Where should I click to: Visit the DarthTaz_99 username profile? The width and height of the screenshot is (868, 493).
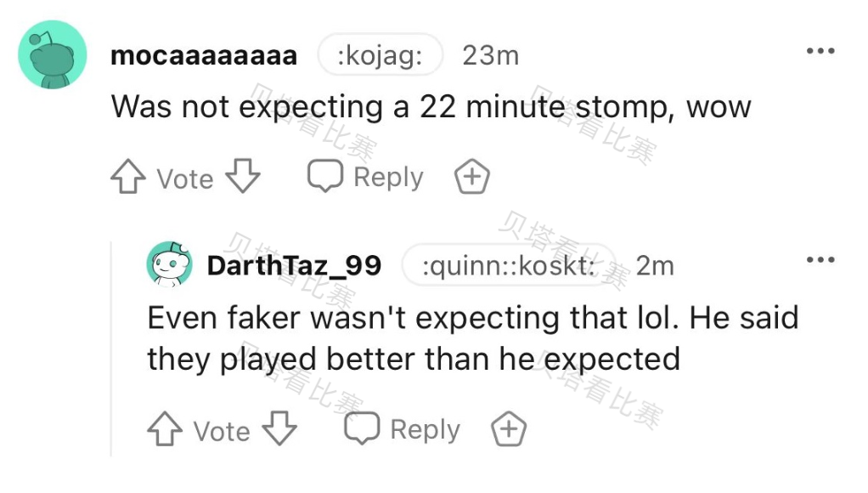[x=294, y=265]
